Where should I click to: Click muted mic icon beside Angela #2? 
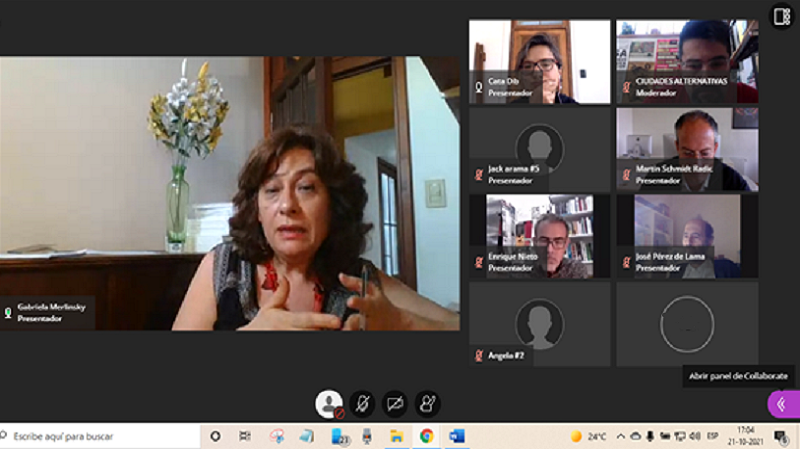(x=479, y=356)
